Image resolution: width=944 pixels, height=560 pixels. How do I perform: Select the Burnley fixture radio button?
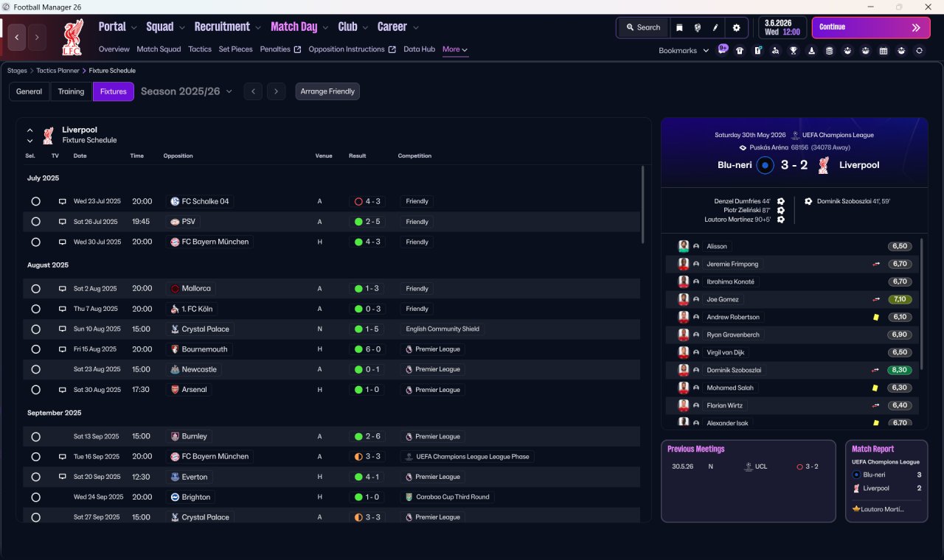(35, 437)
